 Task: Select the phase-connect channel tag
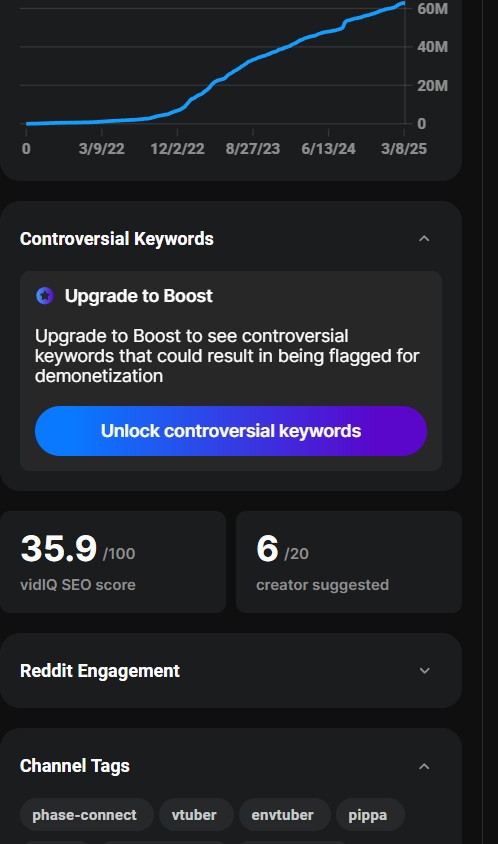click(85, 815)
